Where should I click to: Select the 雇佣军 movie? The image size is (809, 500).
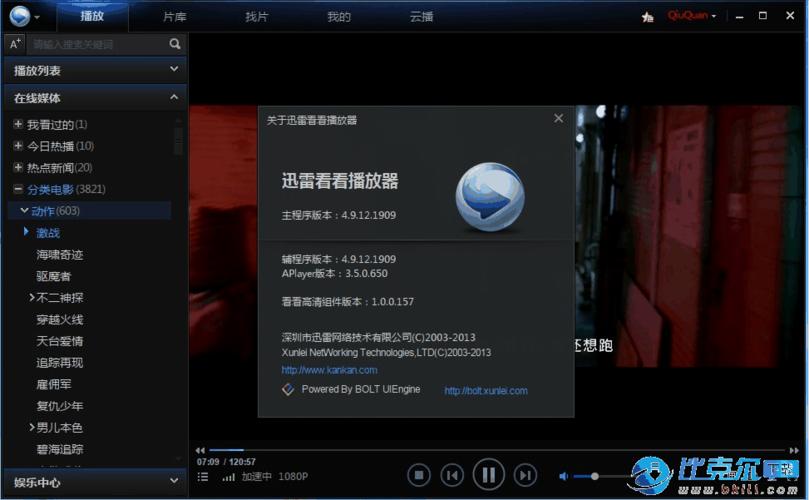click(x=54, y=384)
